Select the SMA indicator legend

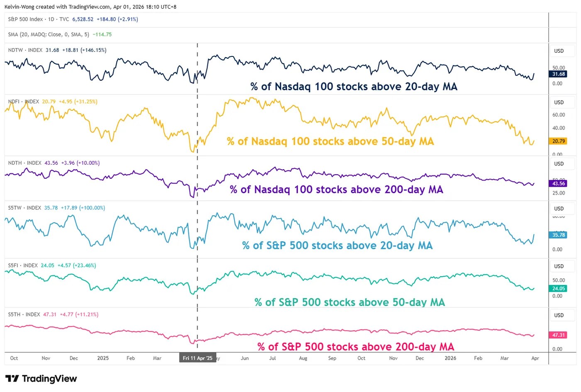click(49, 35)
